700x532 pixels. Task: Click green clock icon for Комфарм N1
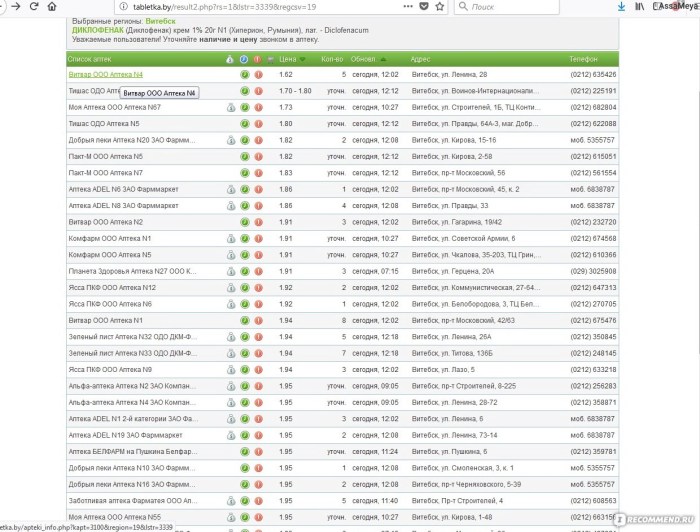pos(244,239)
